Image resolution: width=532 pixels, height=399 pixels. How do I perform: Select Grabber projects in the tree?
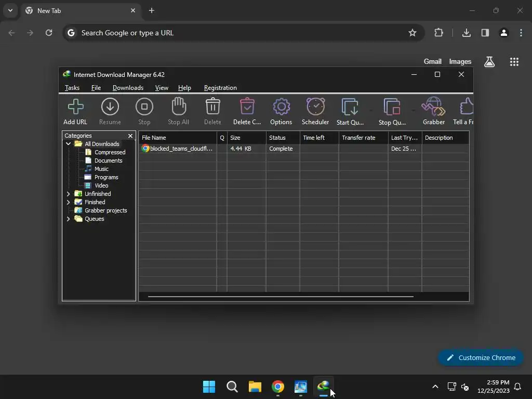coord(105,210)
